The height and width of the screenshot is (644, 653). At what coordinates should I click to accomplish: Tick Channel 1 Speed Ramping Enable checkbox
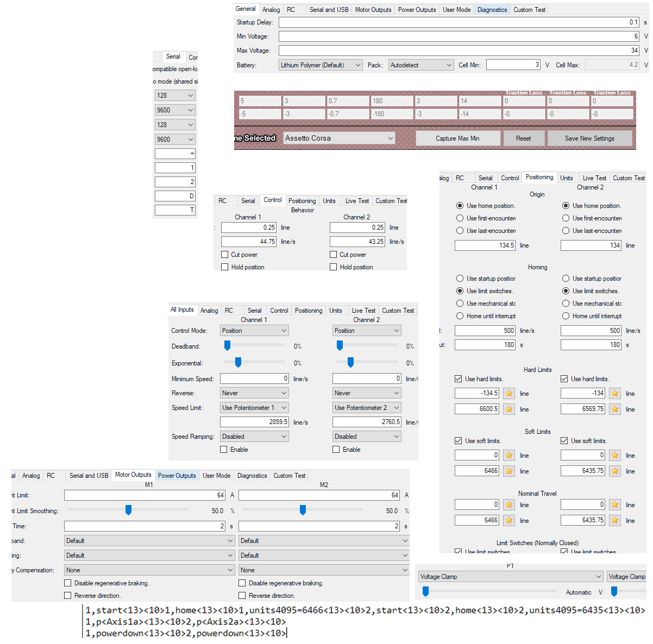(x=223, y=450)
